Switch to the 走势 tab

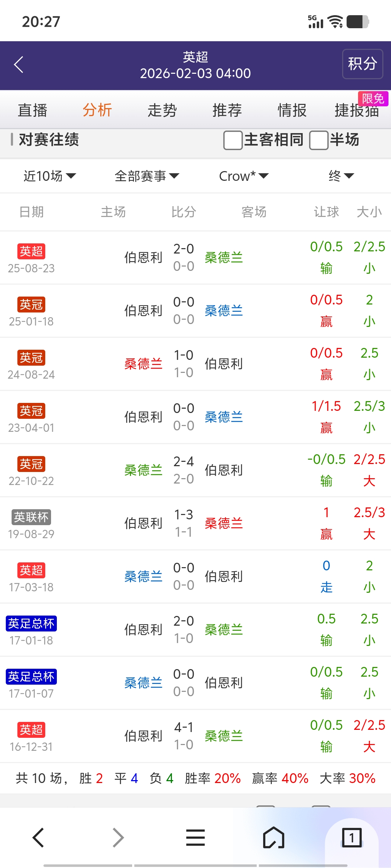point(162,110)
